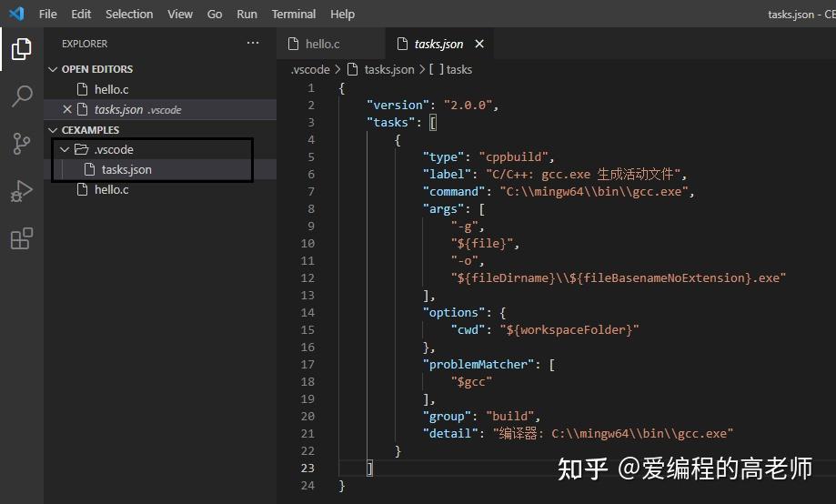Click the command path on line 7
The image size is (836, 504).
(x=594, y=191)
